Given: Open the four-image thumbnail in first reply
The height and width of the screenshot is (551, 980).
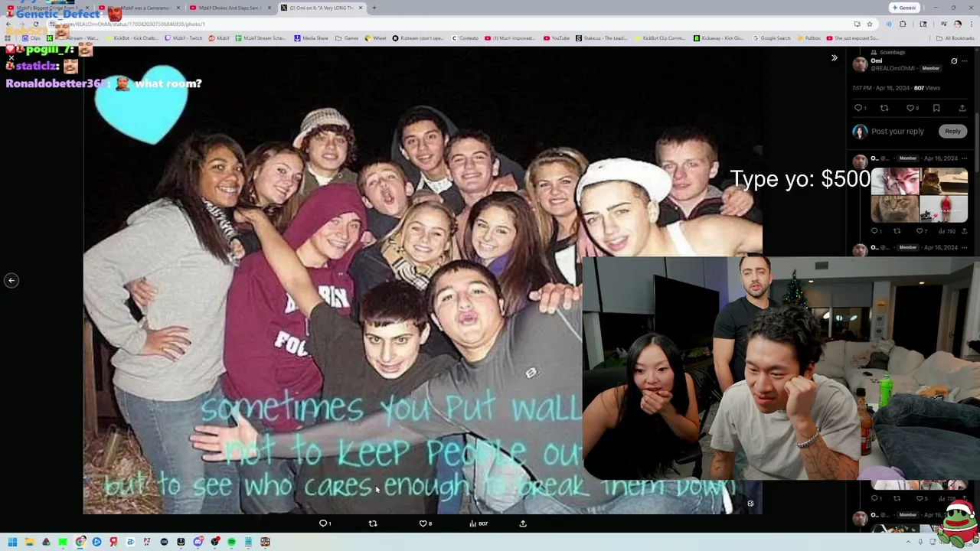Looking at the screenshot, I should [x=920, y=197].
